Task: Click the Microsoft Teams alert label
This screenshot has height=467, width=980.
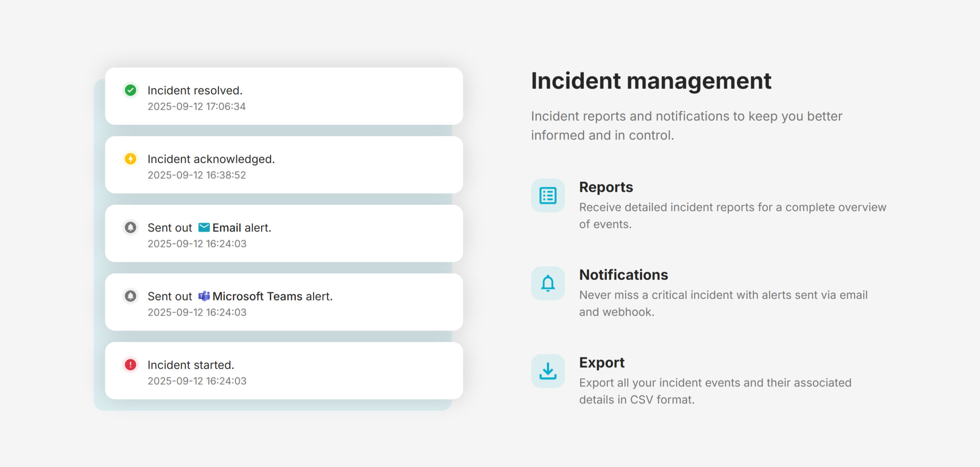Action: click(272, 296)
